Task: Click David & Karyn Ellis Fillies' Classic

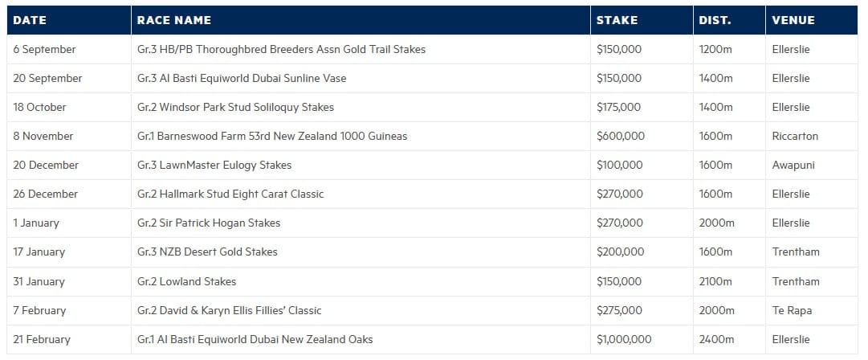Action: pyautogui.click(x=229, y=310)
